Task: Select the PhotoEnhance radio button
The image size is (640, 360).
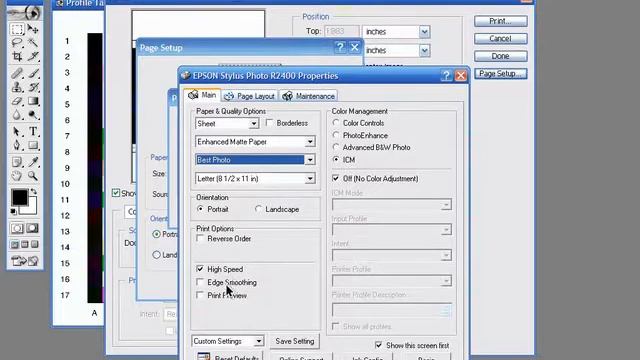Action: pyautogui.click(x=336, y=135)
